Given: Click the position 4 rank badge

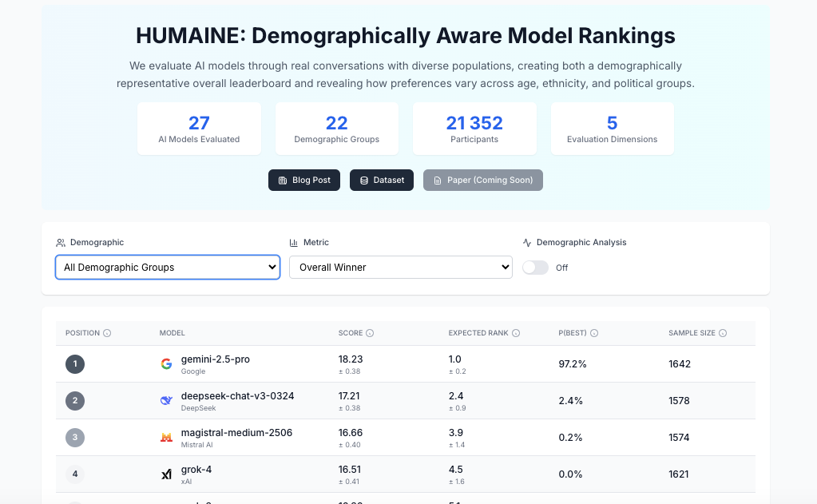Looking at the screenshot, I should 75,474.
